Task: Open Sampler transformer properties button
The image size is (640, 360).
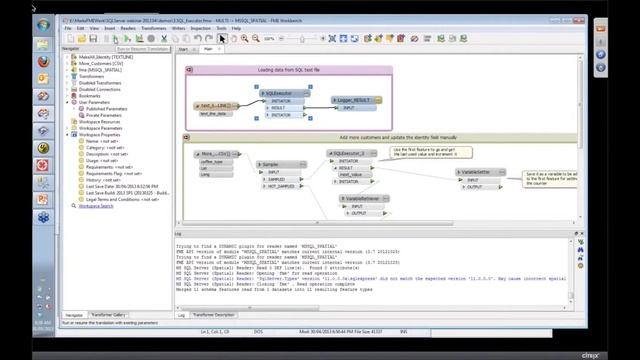Action: click(303, 164)
